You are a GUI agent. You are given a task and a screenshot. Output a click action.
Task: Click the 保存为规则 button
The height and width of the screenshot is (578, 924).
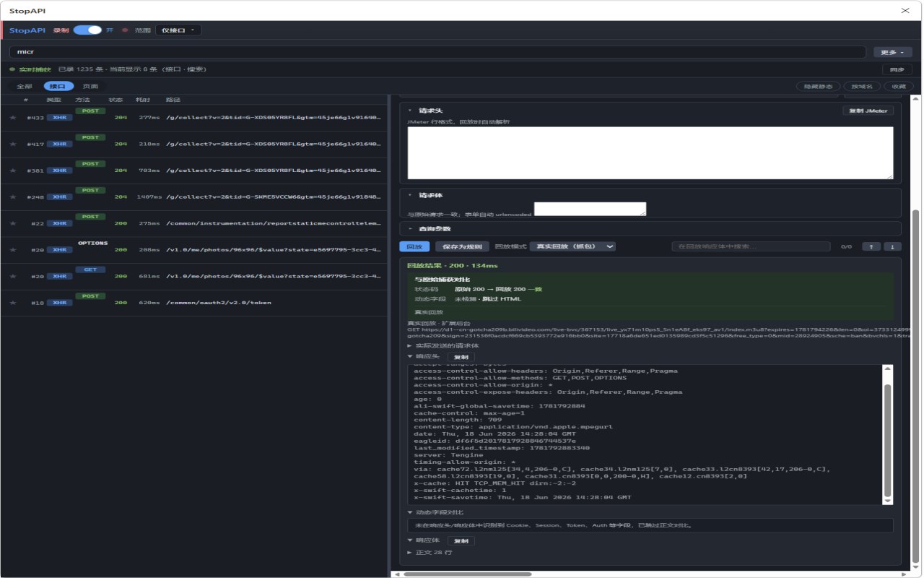coord(462,246)
